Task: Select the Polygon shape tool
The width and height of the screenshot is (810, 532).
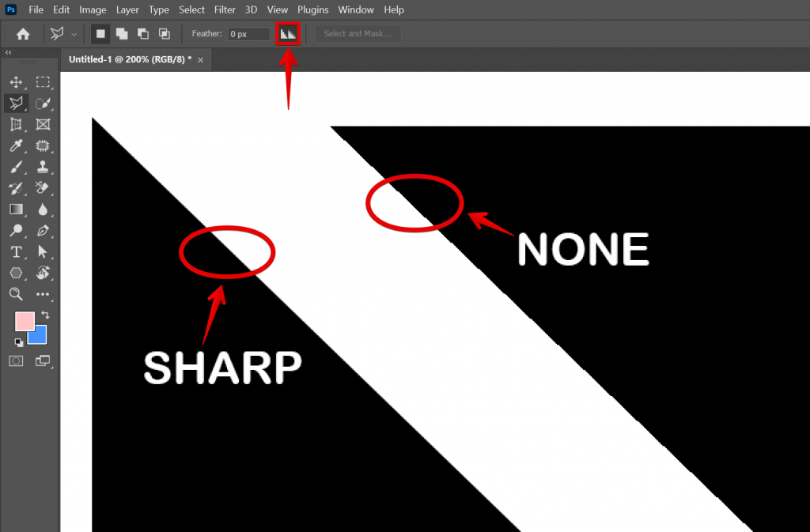Action: (x=16, y=273)
